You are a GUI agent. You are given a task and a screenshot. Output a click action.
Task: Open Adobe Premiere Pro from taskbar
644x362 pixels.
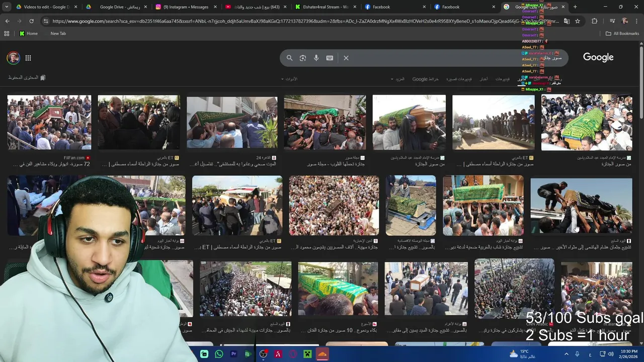point(233,354)
